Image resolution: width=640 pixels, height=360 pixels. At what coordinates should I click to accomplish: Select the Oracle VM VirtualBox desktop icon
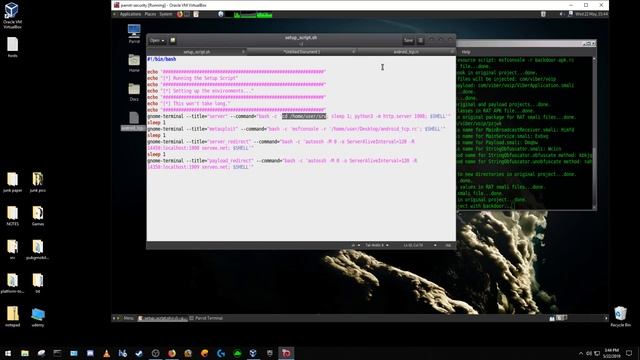(x=12, y=16)
